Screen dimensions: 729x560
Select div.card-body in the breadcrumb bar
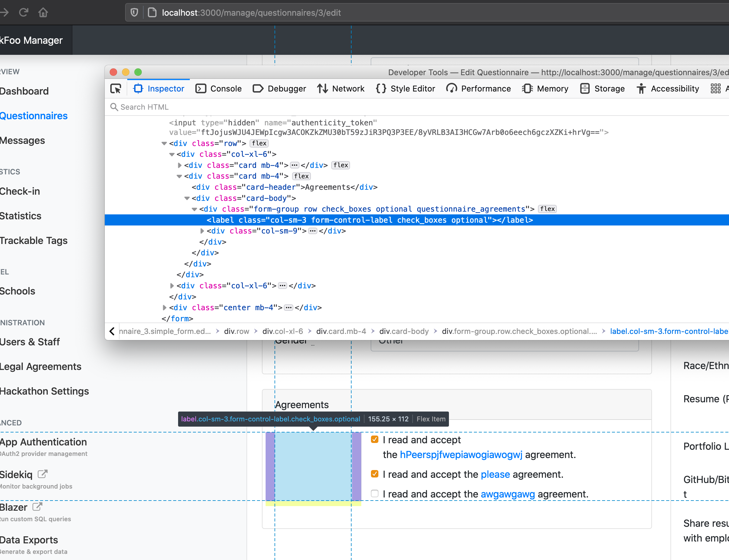coord(404,331)
